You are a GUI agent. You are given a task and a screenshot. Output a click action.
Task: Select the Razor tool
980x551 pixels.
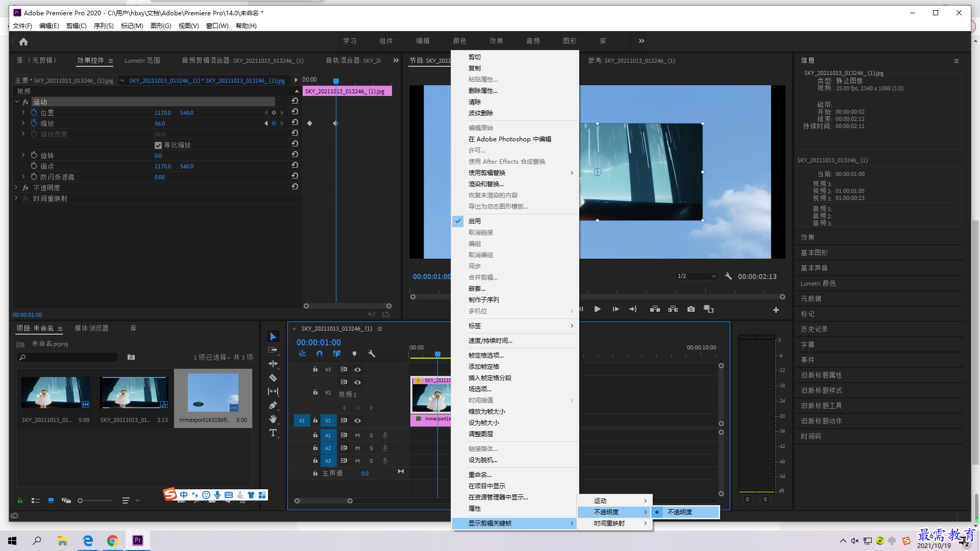[x=273, y=378]
